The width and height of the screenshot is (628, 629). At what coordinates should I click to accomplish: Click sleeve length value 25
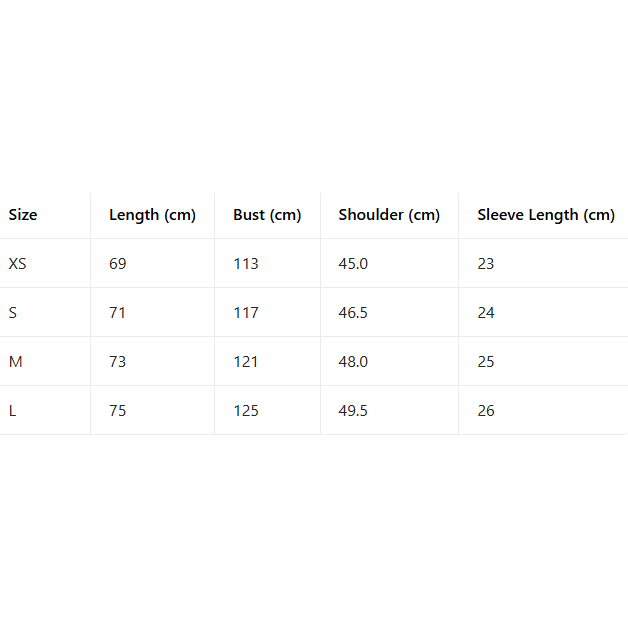[x=486, y=362]
